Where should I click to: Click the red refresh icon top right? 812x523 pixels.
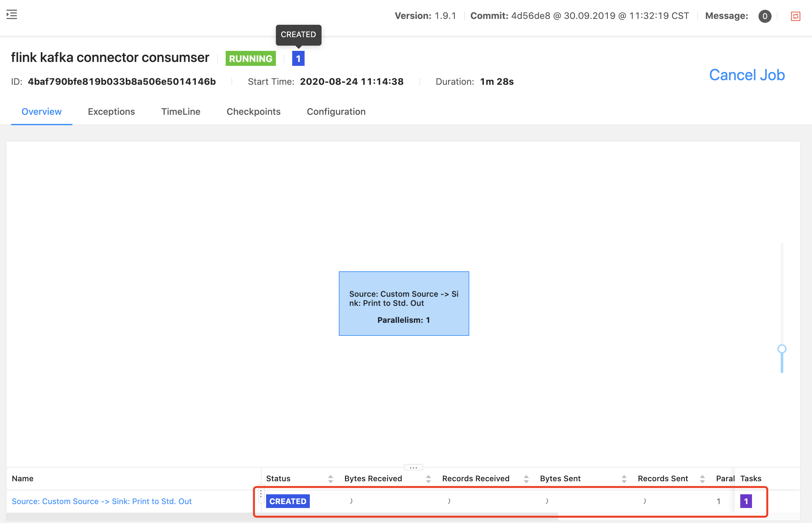coord(795,16)
